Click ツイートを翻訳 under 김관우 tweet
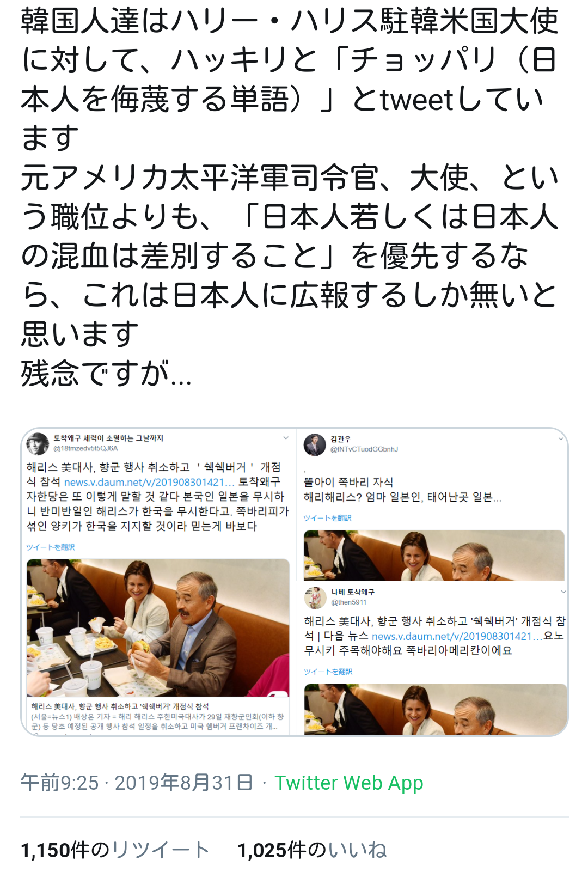The height and width of the screenshot is (872, 588). click(328, 518)
